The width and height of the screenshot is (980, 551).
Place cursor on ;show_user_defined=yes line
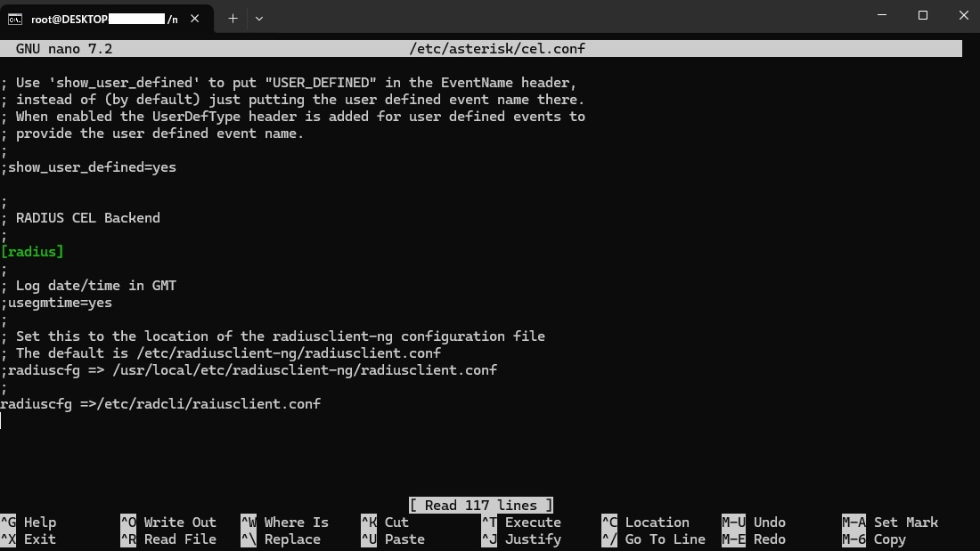coord(89,167)
